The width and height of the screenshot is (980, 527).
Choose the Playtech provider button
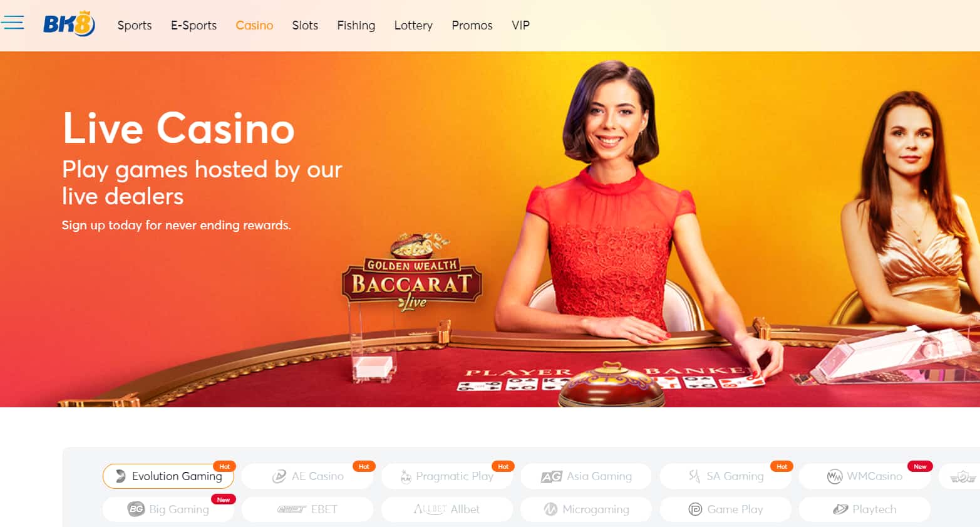pos(865,509)
